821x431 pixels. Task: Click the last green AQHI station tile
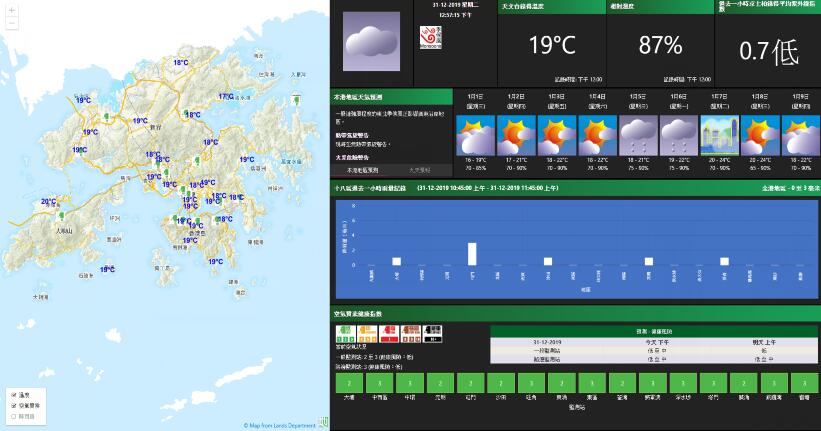[804, 384]
